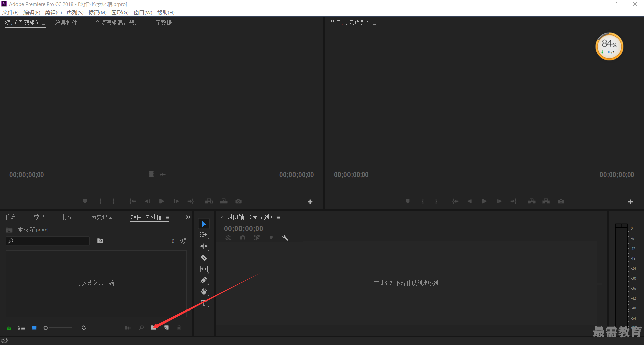The width and height of the screenshot is (644, 345).
Task: Click the Create new search bin icon
Action: (100, 241)
